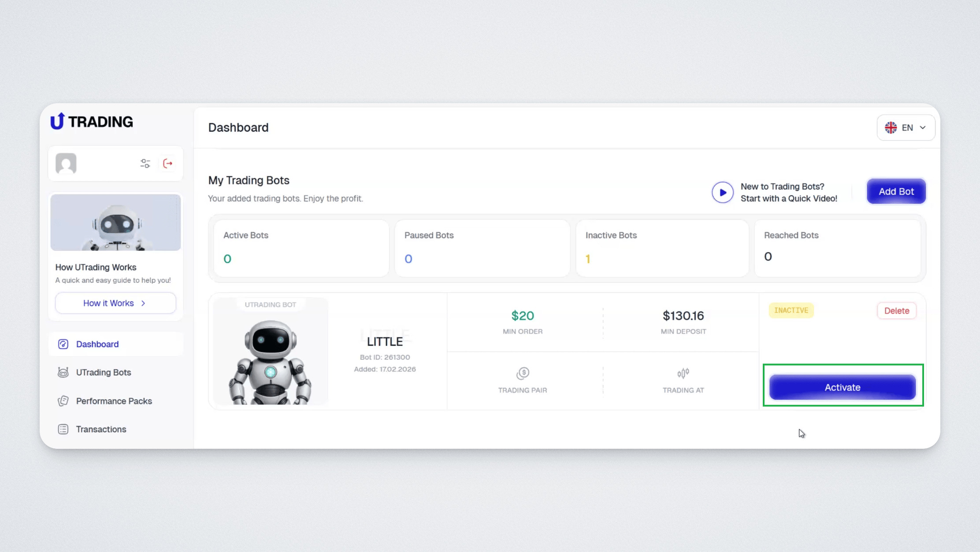Image resolution: width=980 pixels, height=552 pixels.
Task: Open Performance Packs page
Action: (114, 401)
